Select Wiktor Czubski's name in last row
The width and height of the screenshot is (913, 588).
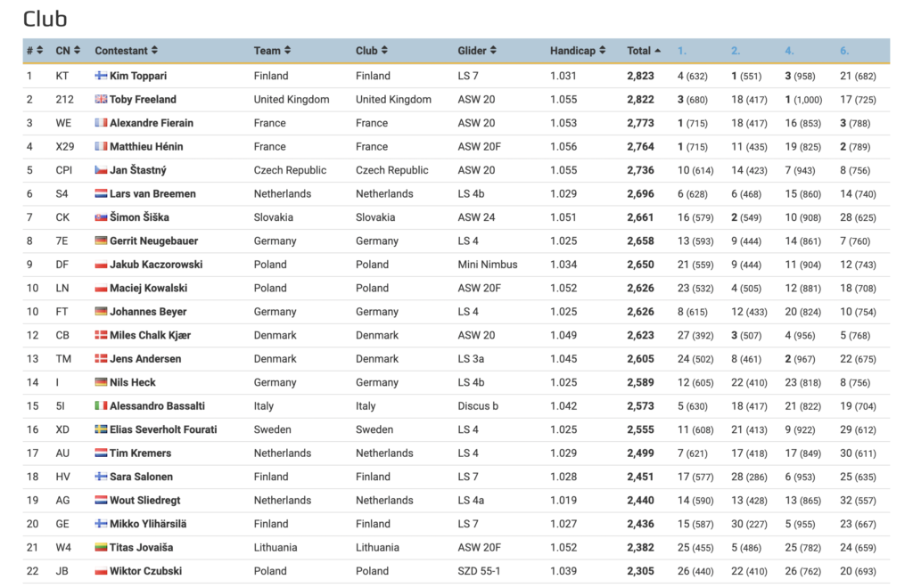pos(145,571)
